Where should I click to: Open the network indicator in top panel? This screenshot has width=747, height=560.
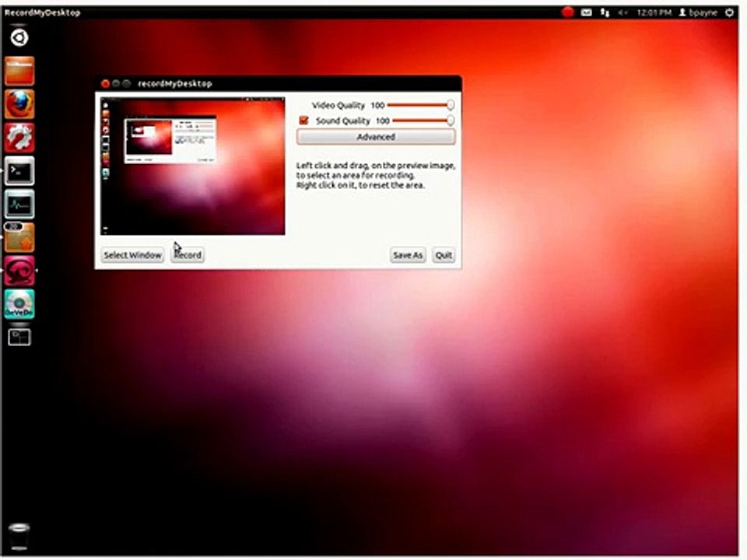[x=605, y=13]
